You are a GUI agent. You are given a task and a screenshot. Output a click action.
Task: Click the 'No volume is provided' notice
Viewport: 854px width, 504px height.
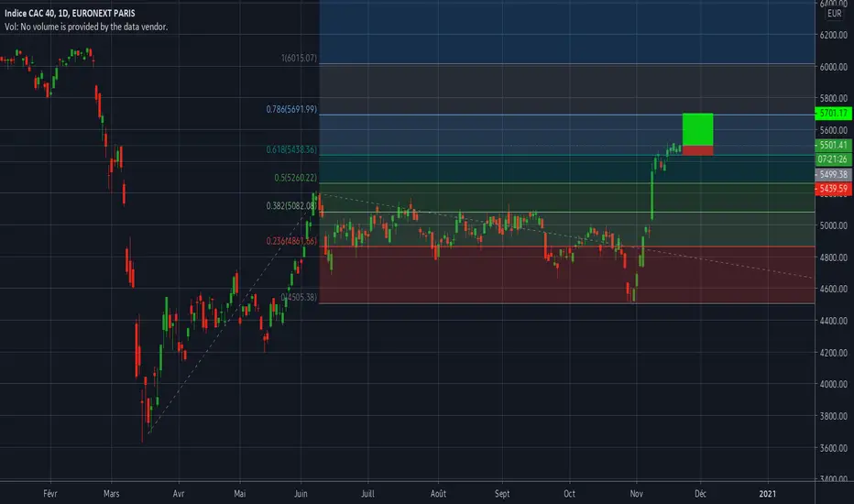point(86,27)
